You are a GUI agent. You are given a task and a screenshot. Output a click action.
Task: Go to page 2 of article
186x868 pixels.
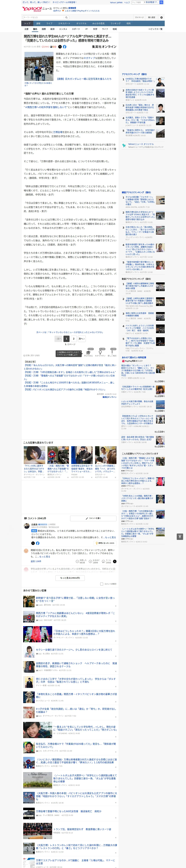pos(74,339)
